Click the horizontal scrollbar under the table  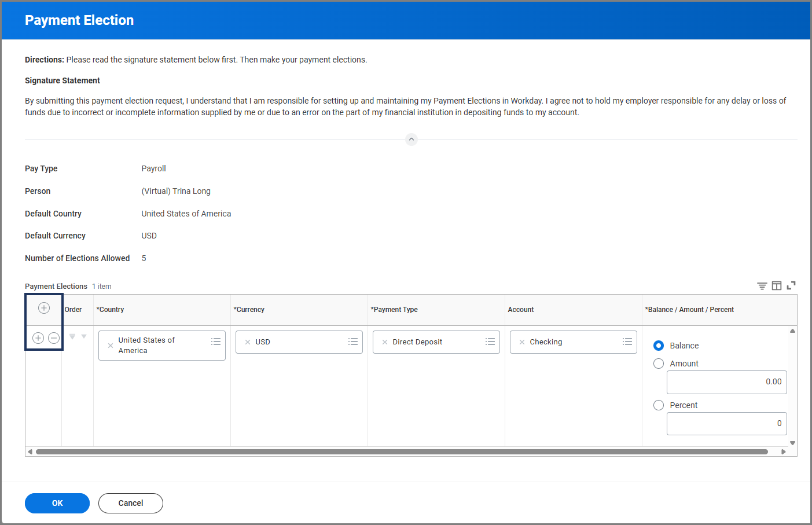(402, 451)
